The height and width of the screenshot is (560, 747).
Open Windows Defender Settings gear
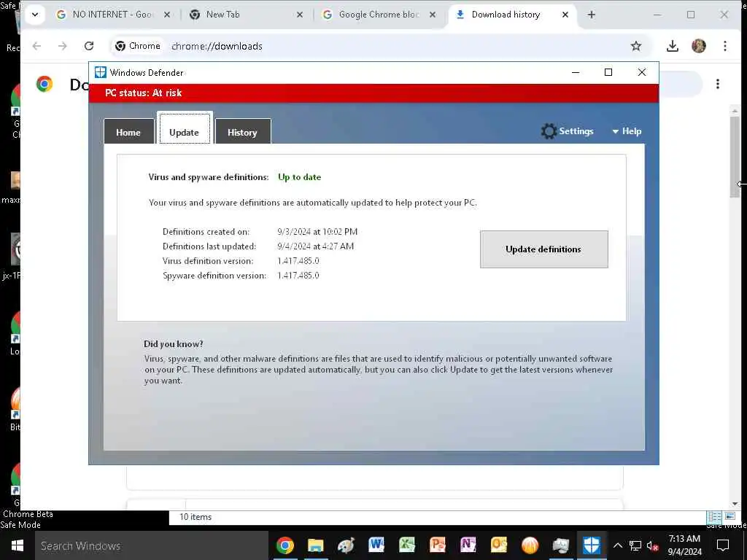tap(568, 131)
